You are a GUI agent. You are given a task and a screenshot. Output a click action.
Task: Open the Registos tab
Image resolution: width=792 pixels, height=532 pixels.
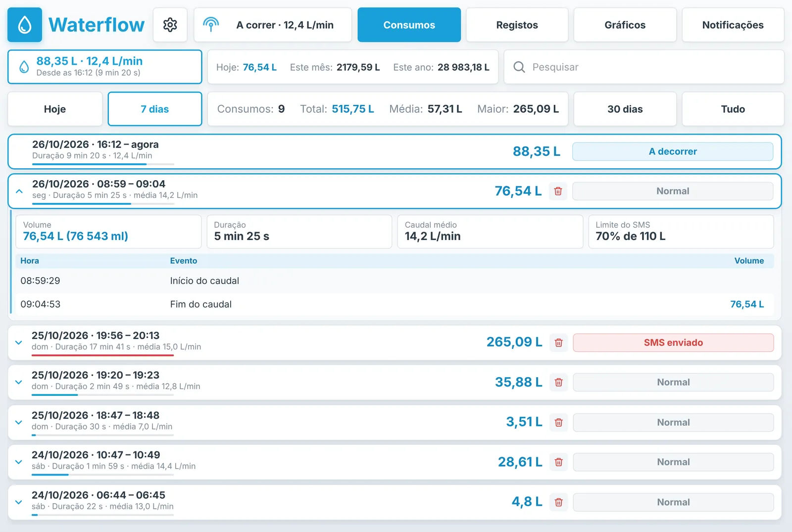pos(517,25)
